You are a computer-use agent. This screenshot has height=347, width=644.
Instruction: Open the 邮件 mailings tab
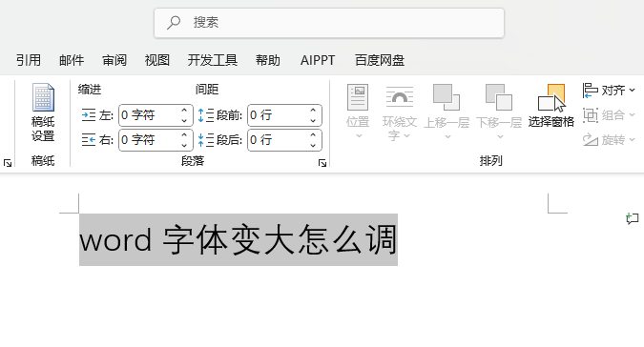tap(72, 60)
